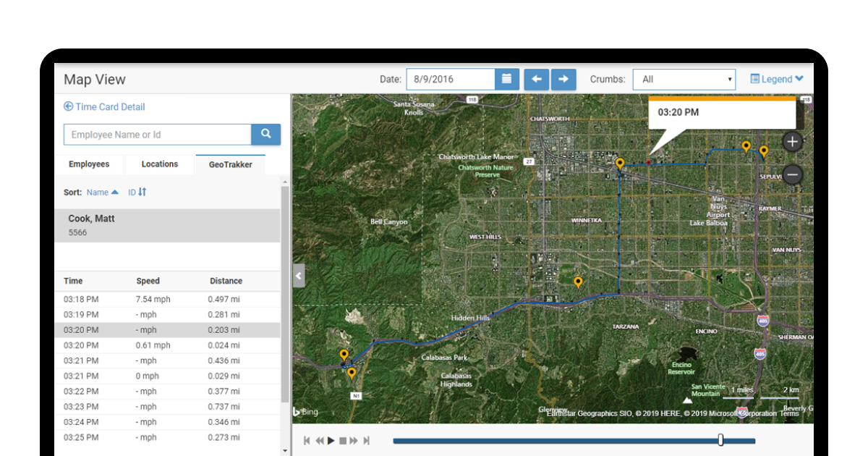Click the Employee Name or Id search box
This screenshot has height=456, width=868.
pos(157,135)
